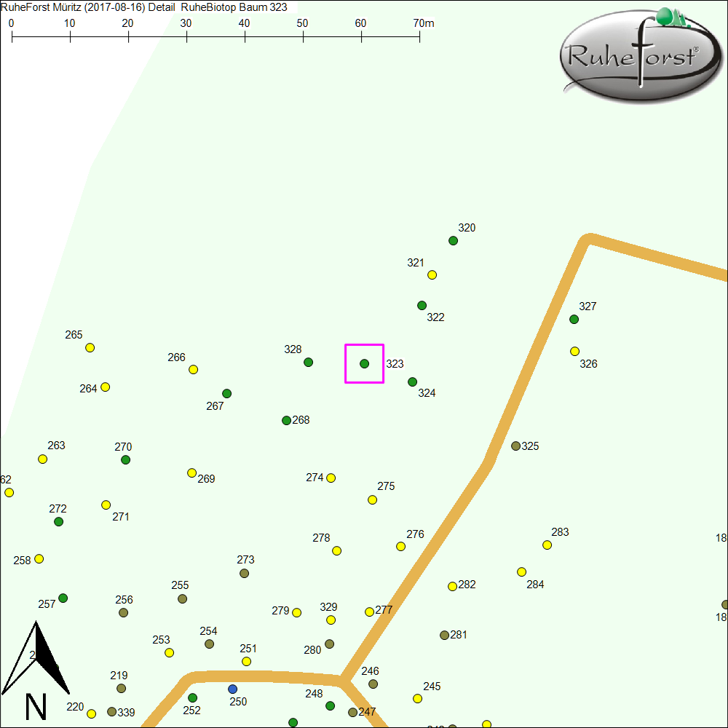
Task: Select yellow tree marker 275
Action: click(372, 500)
